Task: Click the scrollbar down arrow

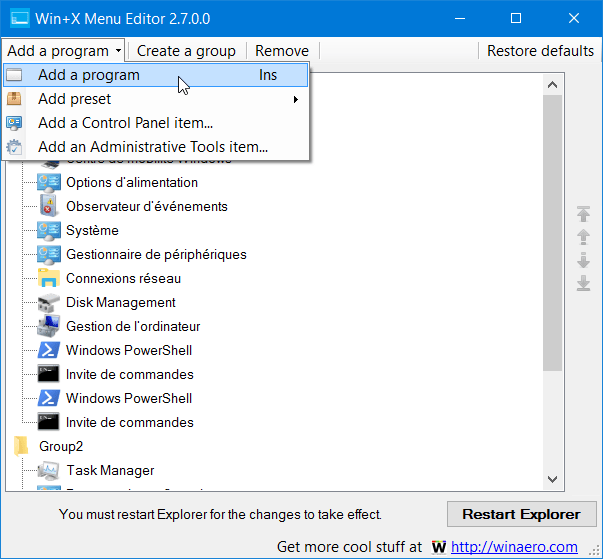Action: [553, 479]
